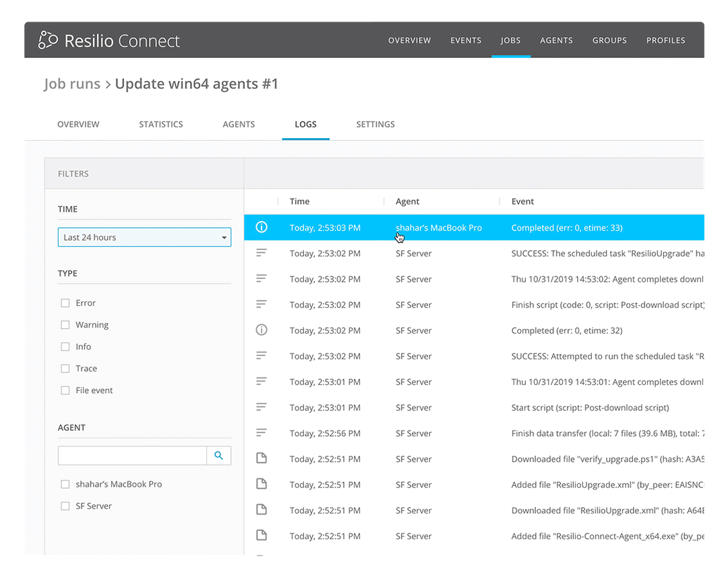
Task: Select the File event checkbox
Action: pos(65,390)
